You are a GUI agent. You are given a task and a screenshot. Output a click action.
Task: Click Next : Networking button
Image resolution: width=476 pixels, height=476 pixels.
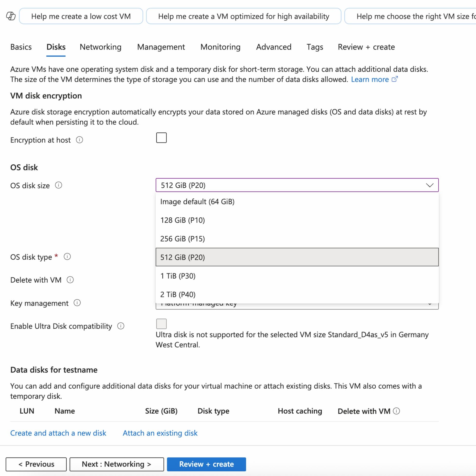[117, 464]
